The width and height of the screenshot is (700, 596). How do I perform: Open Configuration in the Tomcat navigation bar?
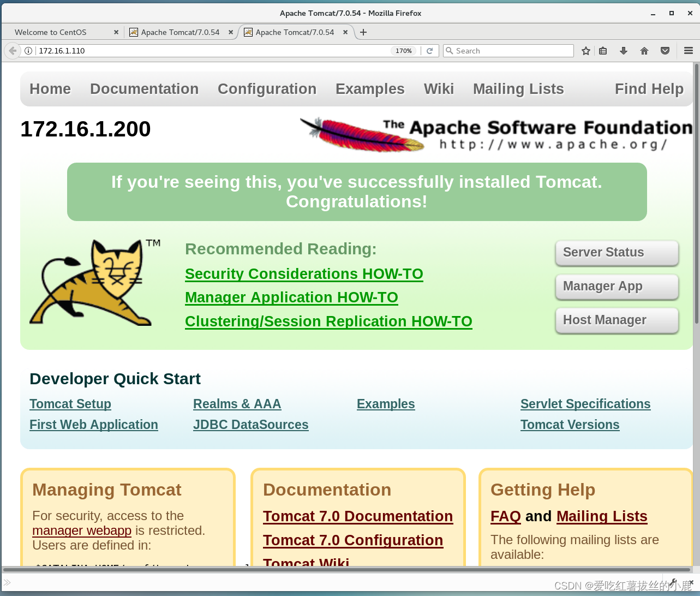(x=267, y=89)
